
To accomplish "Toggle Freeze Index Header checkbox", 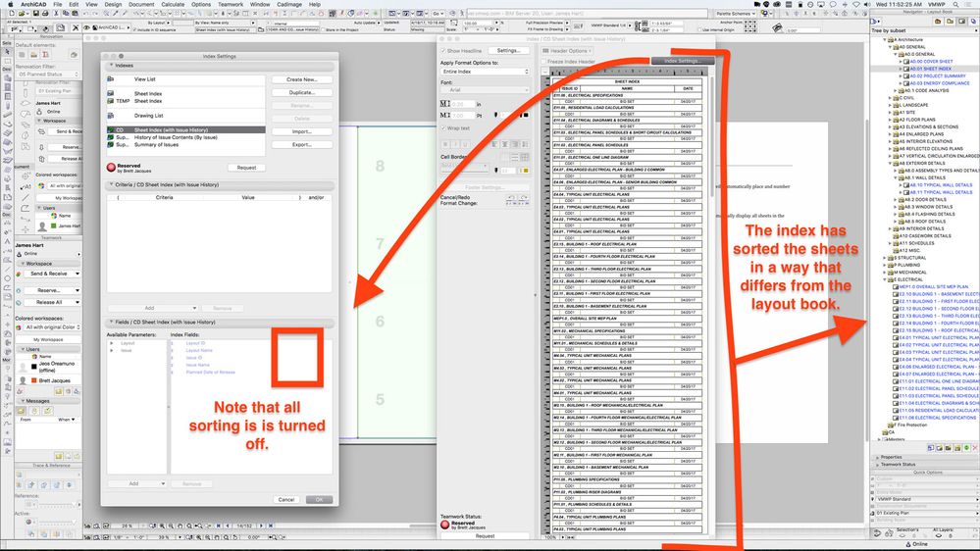I will coord(543,61).
